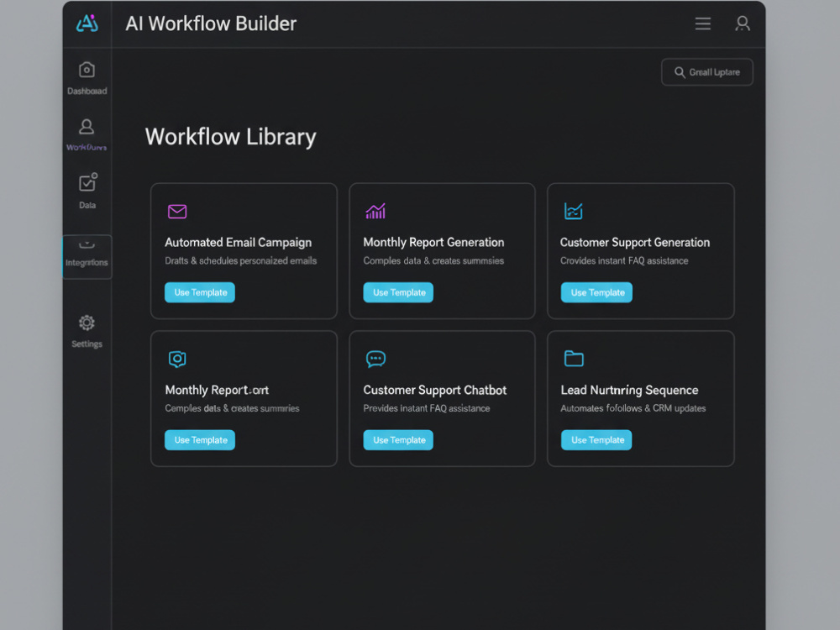Click the line chart icon on Customer Support Generation
Image resolution: width=840 pixels, height=630 pixels.
573,211
